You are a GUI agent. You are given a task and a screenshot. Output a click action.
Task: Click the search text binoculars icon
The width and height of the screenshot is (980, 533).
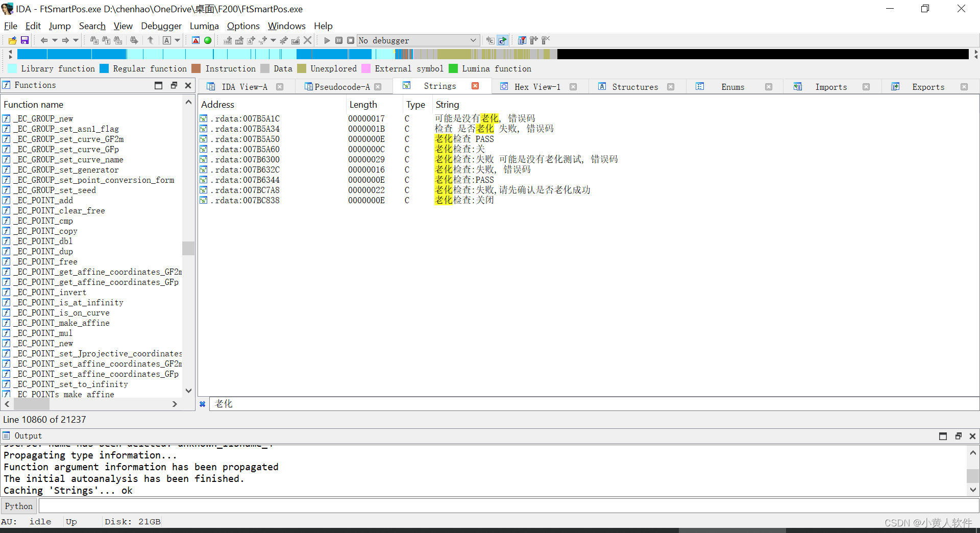[x=106, y=40]
